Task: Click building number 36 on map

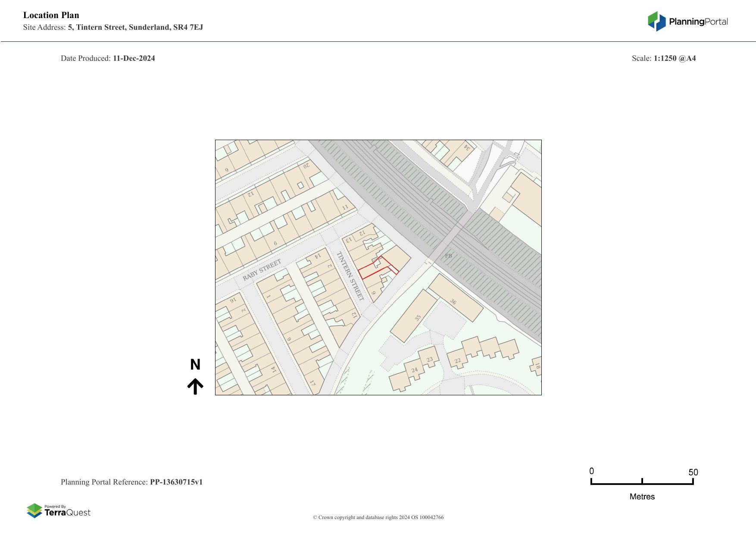Action: tap(453, 302)
